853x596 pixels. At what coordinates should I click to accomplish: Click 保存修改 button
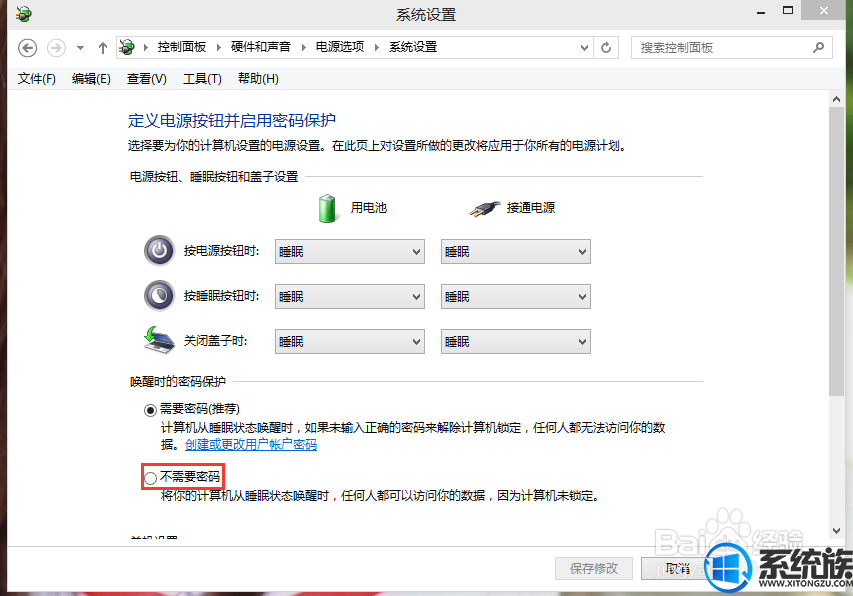(x=594, y=569)
